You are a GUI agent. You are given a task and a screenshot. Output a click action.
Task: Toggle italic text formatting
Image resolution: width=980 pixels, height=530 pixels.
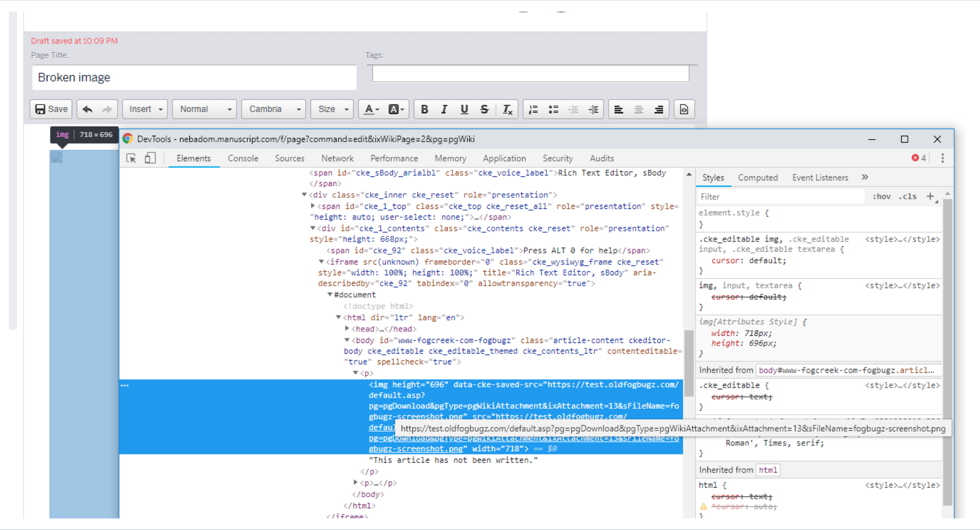click(444, 109)
